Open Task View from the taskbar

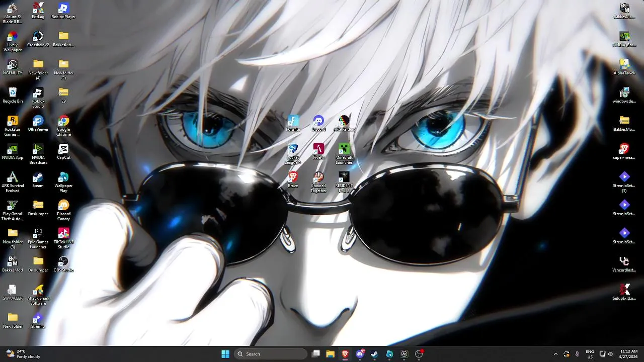(x=316, y=354)
